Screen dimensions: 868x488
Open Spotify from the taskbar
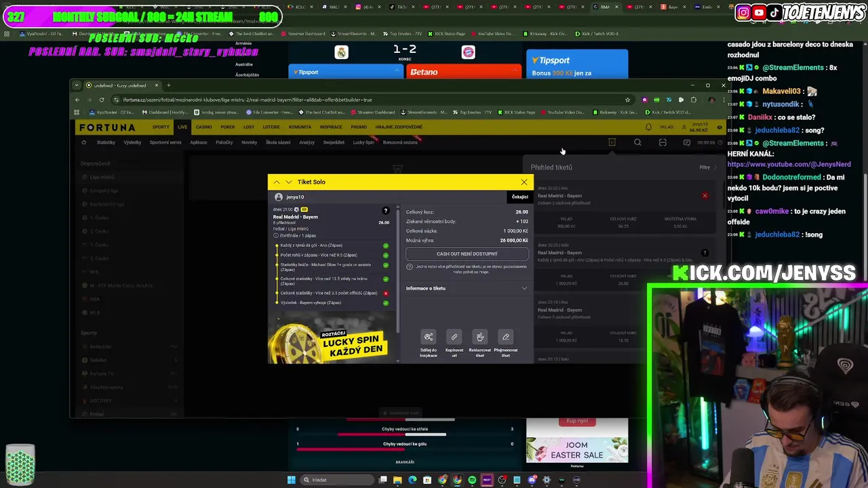(x=472, y=480)
